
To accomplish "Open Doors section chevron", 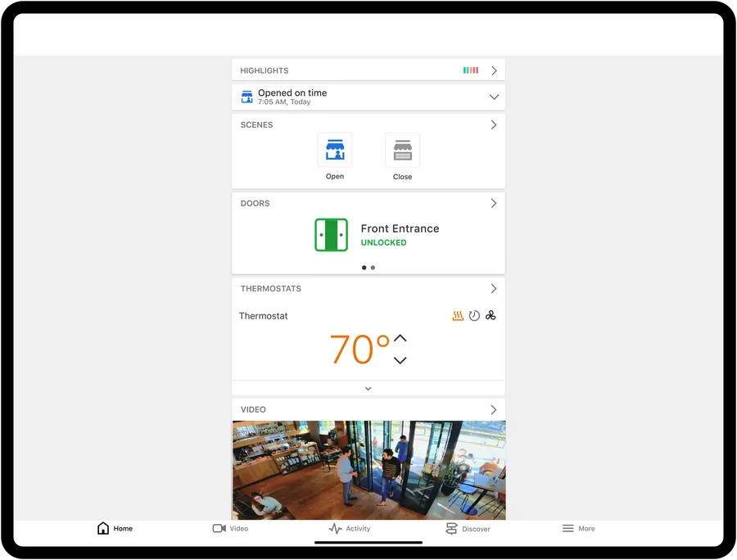I will [494, 203].
